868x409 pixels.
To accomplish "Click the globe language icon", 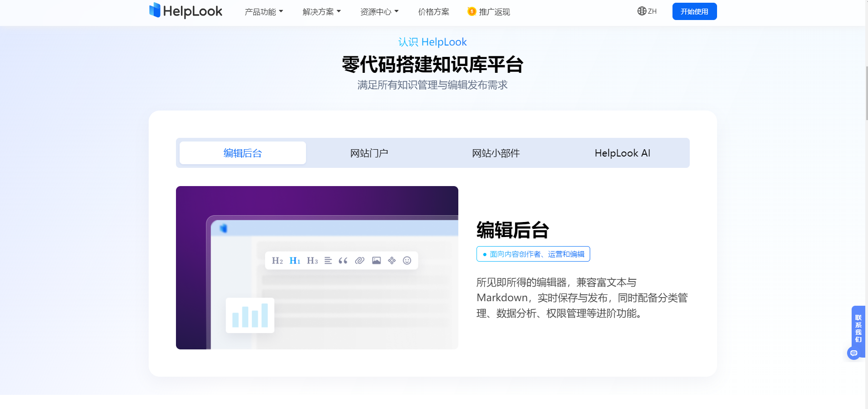I will [642, 11].
